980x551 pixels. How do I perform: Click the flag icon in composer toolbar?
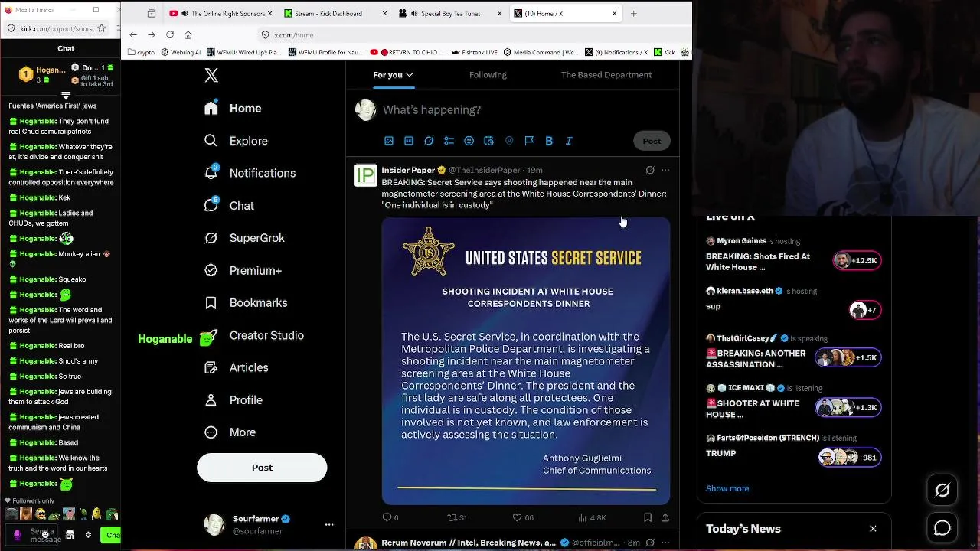click(529, 141)
